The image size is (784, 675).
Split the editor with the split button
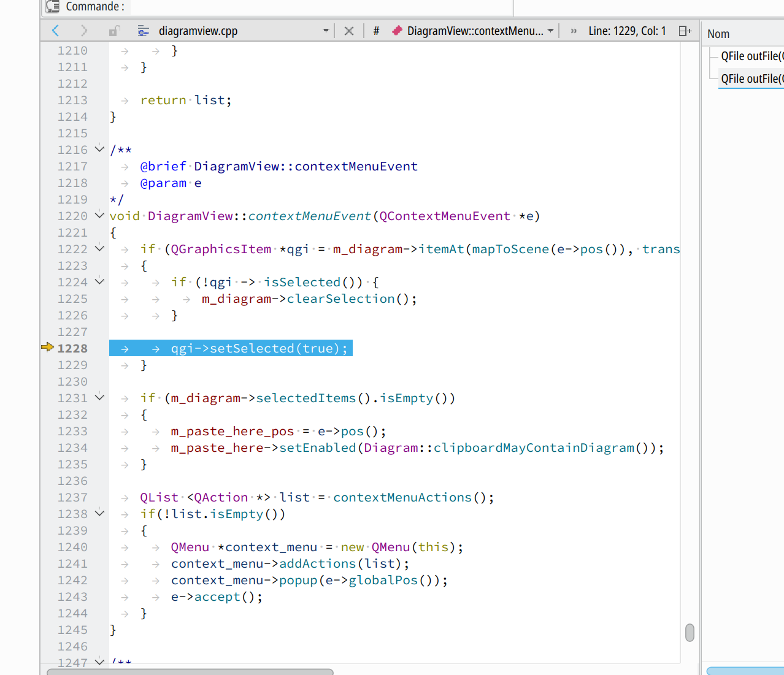(x=685, y=31)
